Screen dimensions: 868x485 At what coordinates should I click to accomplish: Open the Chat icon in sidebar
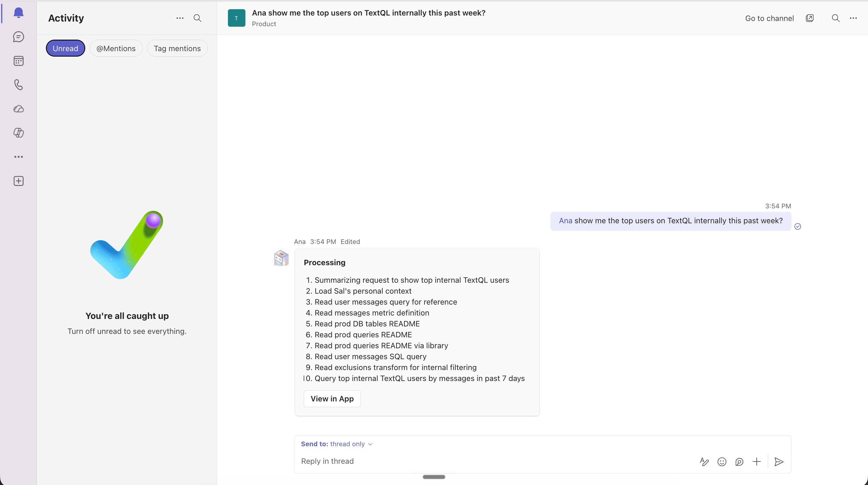[19, 37]
